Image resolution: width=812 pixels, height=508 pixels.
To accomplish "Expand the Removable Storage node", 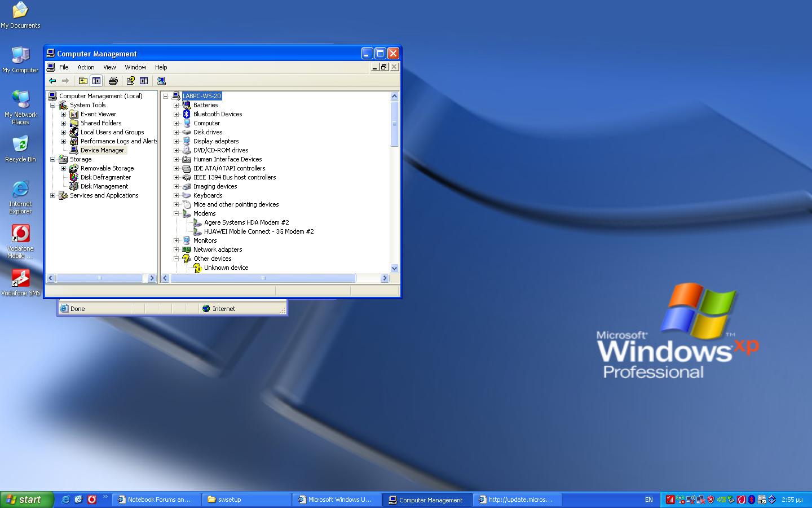I will pos(63,168).
